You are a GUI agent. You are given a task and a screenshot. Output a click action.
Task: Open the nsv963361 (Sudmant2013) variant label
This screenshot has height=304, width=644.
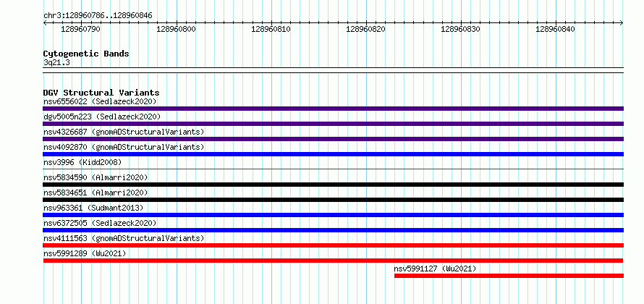tap(93, 208)
